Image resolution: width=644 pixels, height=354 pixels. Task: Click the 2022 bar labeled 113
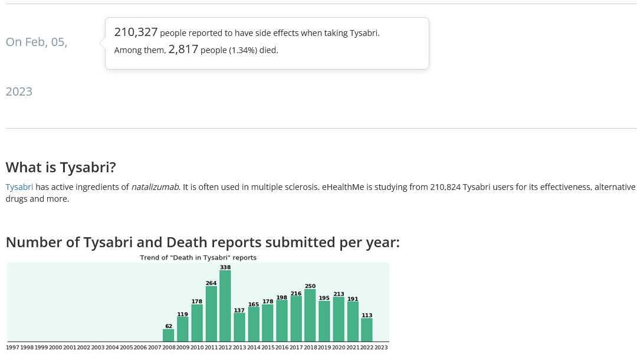pyautogui.click(x=367, y=330)
